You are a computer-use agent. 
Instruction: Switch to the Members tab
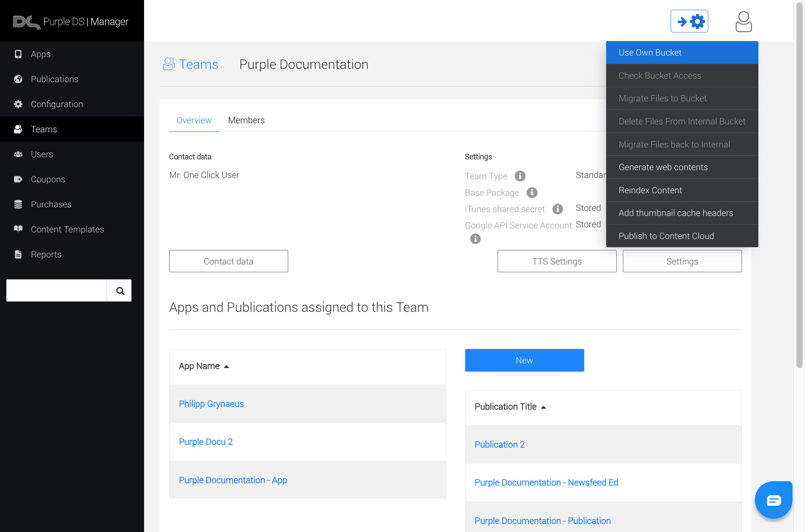tap(246, 120)
